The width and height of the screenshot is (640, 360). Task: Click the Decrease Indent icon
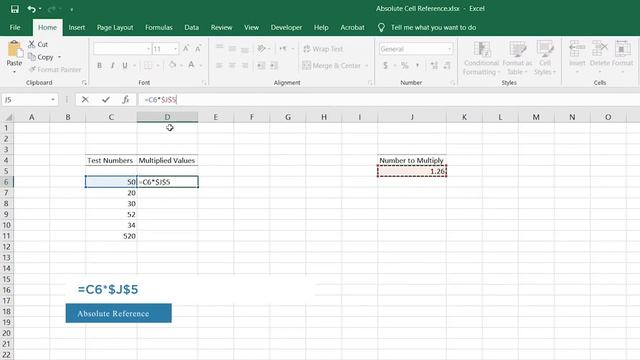[x=261, y=65]
